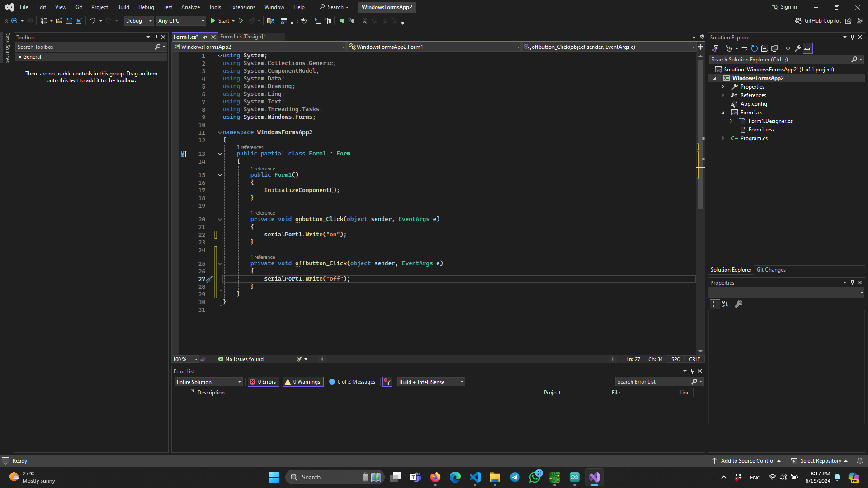Click the code cleanup broom icon below editor
This screenshot has height=488, width=868.
(299, 359)
